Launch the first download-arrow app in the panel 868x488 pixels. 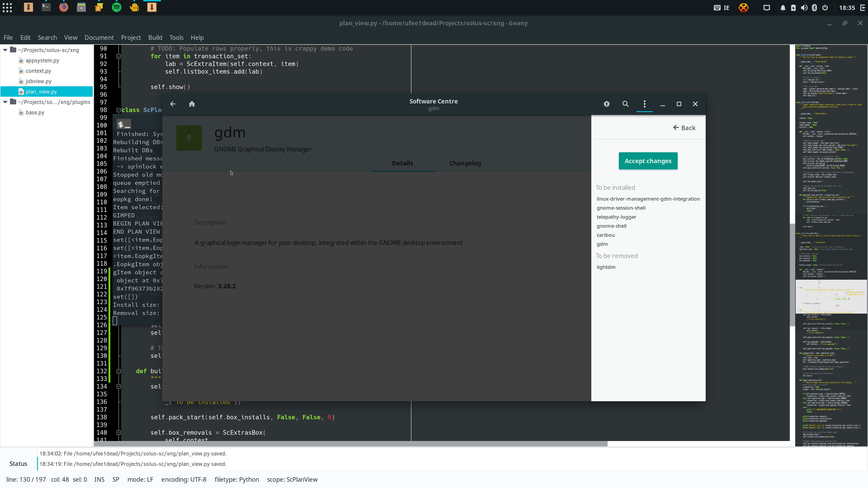[28, 7]
